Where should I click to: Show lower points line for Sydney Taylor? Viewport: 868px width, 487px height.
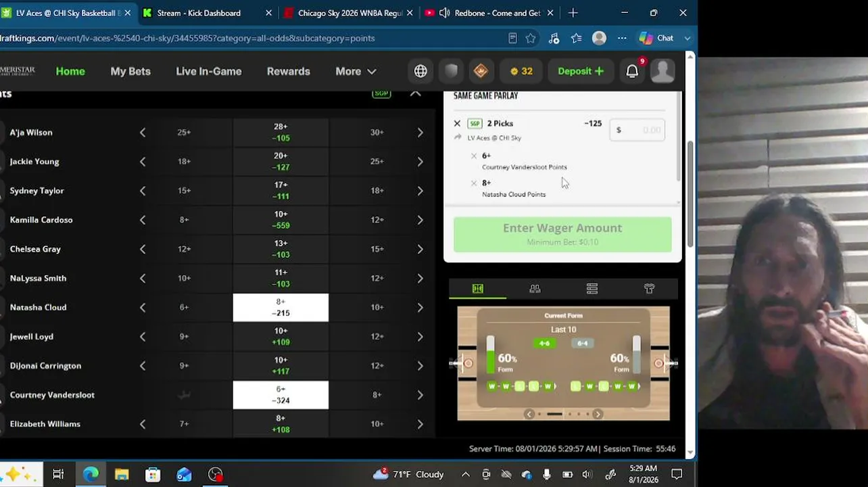tap(143, 191)
